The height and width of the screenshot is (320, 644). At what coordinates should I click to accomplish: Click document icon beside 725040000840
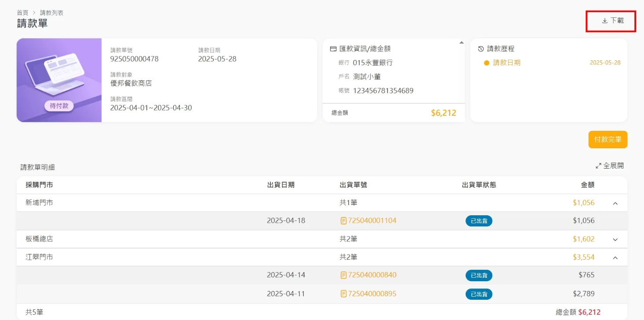[x=344, y=275]
